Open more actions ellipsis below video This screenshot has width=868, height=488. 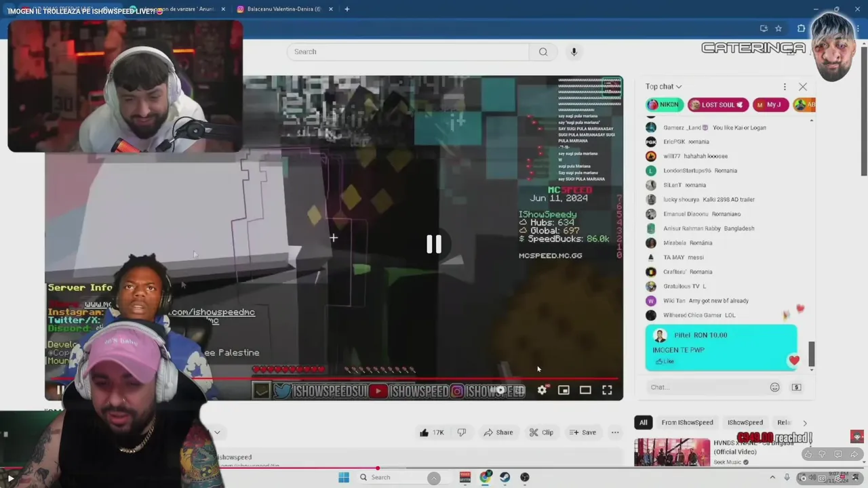615,432
